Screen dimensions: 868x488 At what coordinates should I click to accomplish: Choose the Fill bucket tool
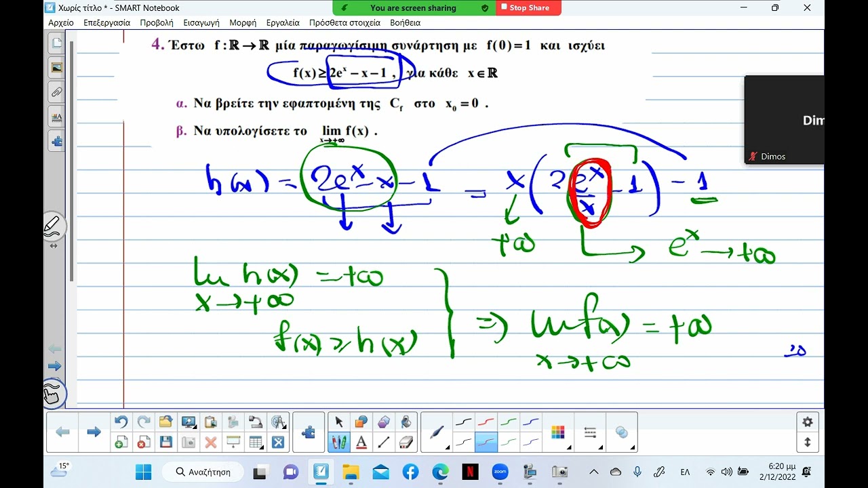point(406,422)
